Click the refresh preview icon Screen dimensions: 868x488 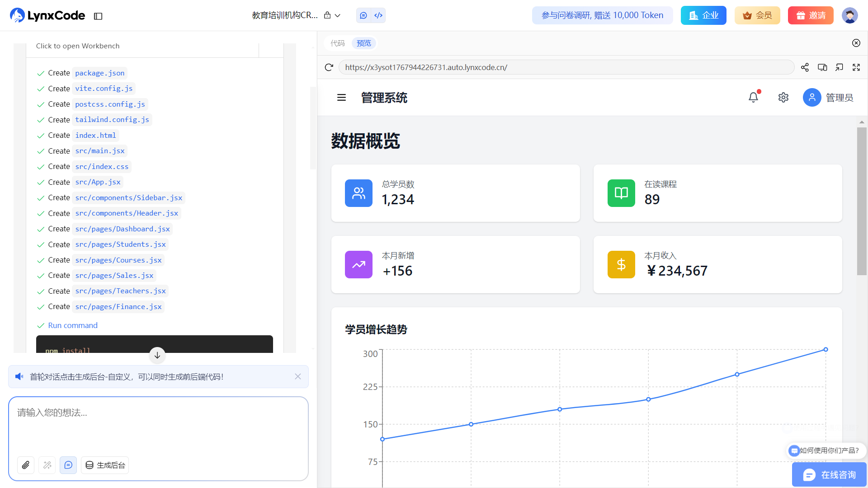click(x=329, y=67)
